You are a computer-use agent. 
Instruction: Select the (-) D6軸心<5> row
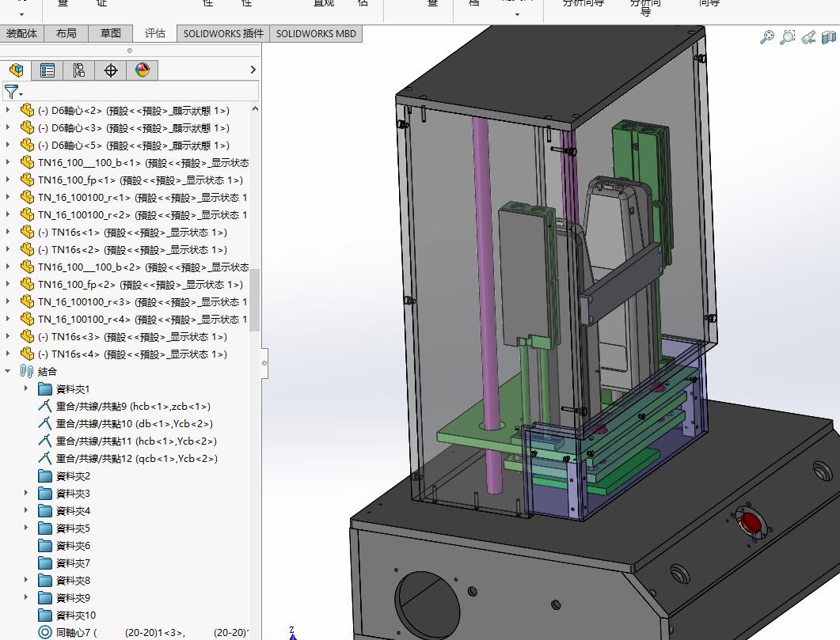coord(133,145)
